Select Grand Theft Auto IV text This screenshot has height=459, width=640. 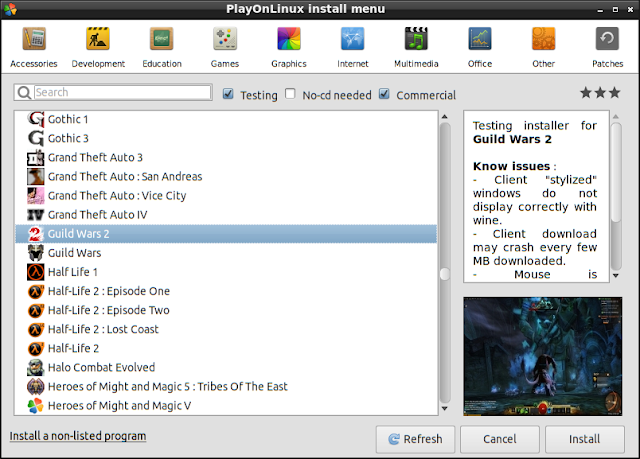pos(98,215)
